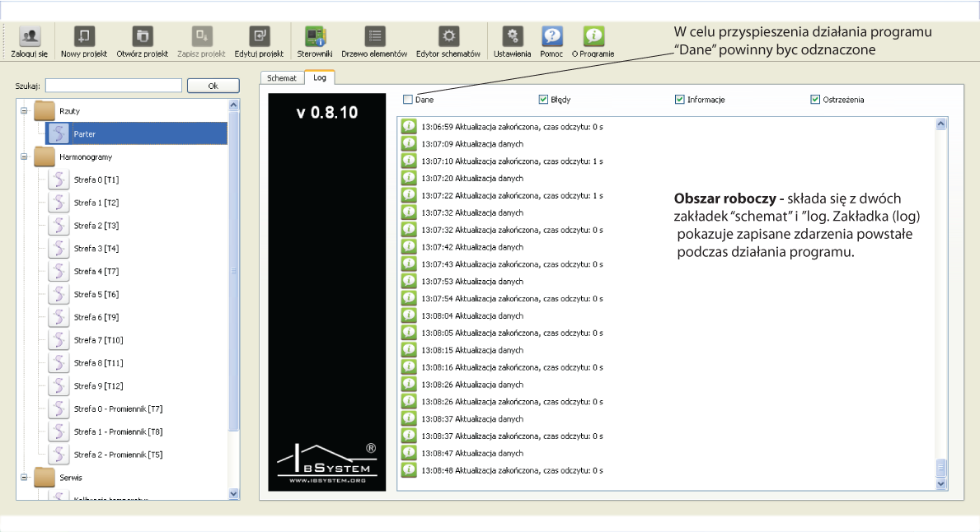
Task: Enable the Dane checkbox
Action: [x=408, y=100]
